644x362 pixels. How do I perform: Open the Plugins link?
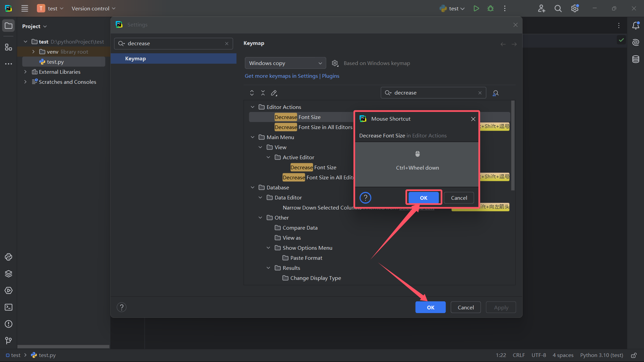330,76
